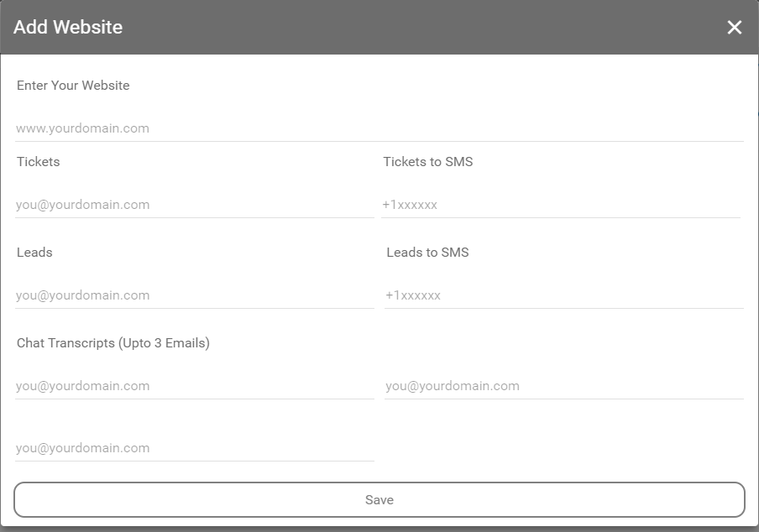Click the second Chat Transcripts email field
The image size is (759, 532).
pos(564,386)
